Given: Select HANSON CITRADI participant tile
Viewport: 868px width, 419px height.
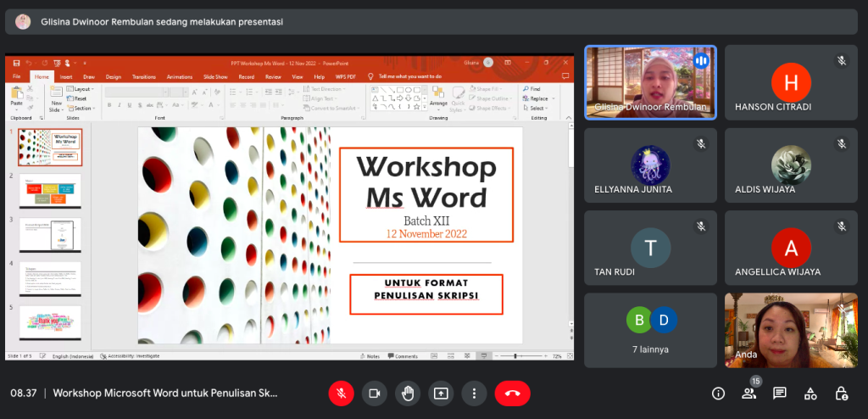Looking at the screenshot, I should click(791, 82).
